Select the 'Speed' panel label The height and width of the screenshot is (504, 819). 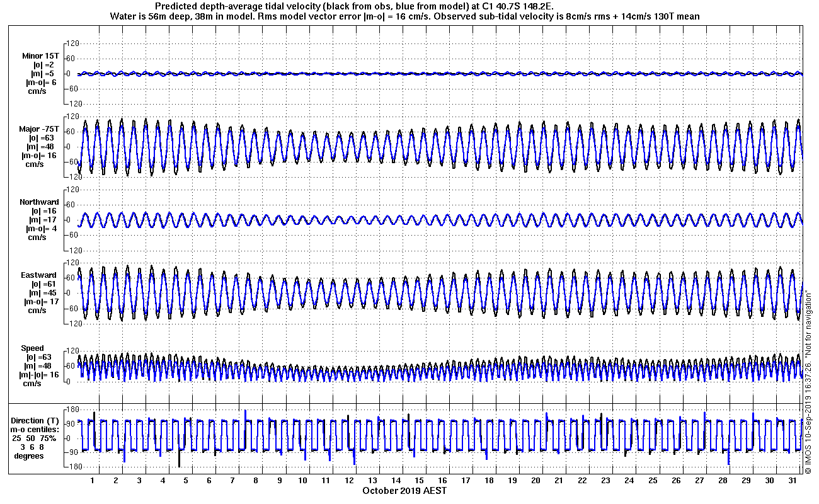[33, 348]
